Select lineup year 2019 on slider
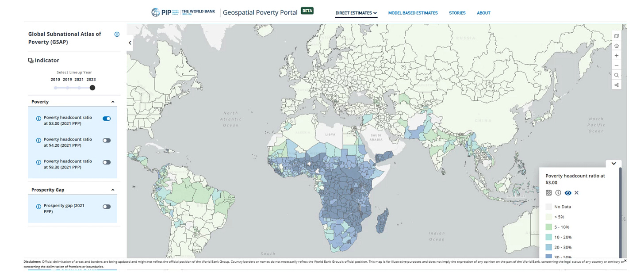644x280 pixels. pos(67,88)
